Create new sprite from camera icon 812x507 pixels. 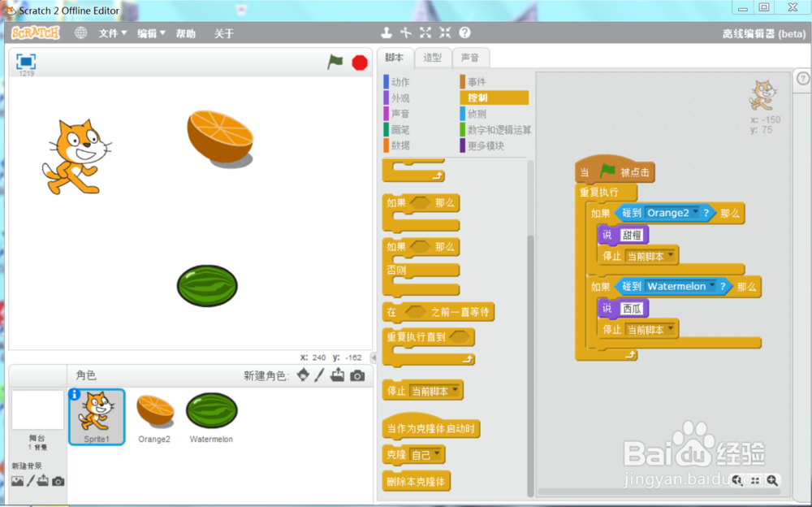(357, 375)
